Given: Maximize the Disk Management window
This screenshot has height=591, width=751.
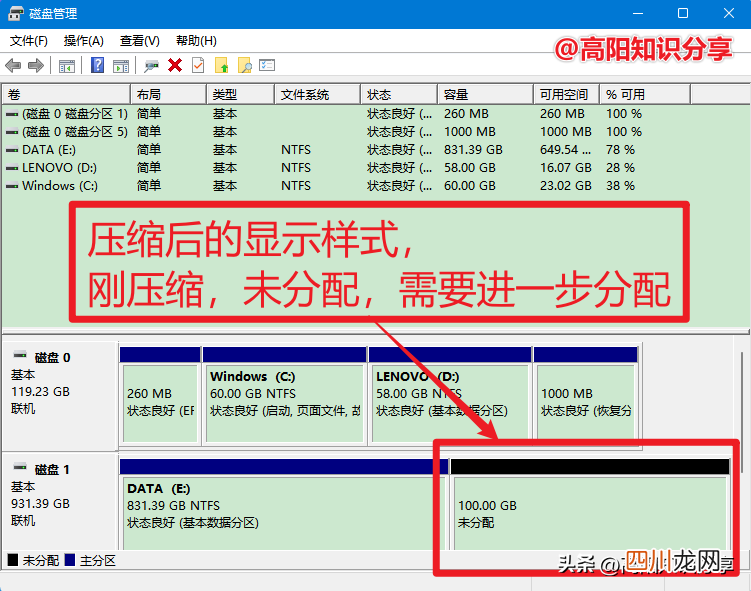Looking at the screenshot, I should [683, 13].
